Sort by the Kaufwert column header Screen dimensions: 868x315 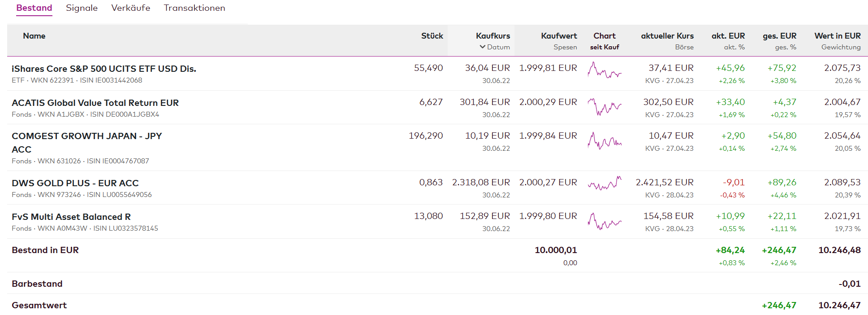point(558,36)
